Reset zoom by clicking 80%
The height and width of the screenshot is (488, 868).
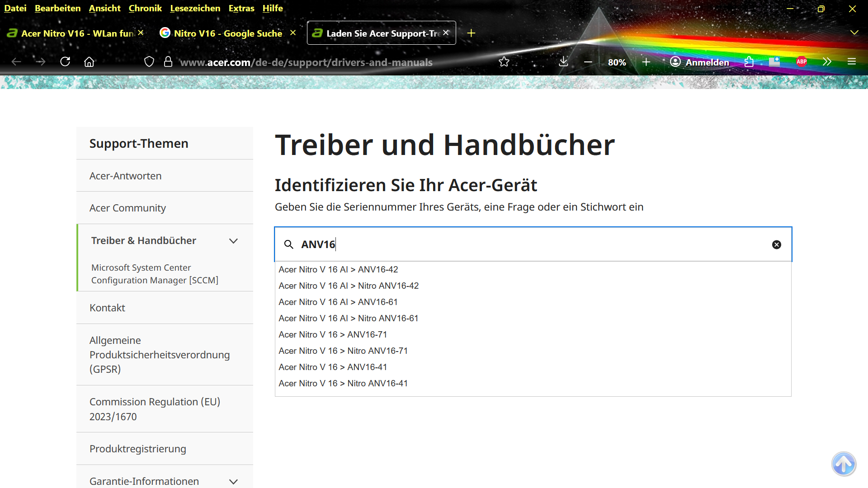tap(617, 62)
